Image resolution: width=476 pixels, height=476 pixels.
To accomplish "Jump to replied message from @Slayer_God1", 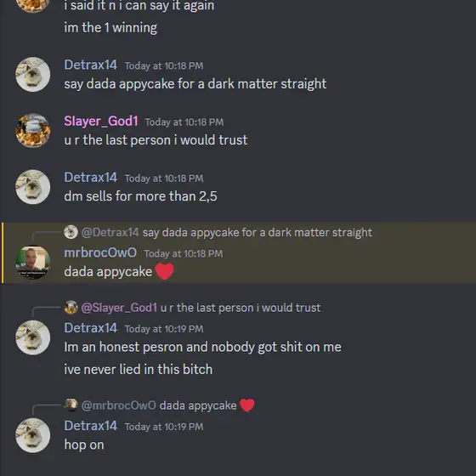I will [x=240, y=308].
